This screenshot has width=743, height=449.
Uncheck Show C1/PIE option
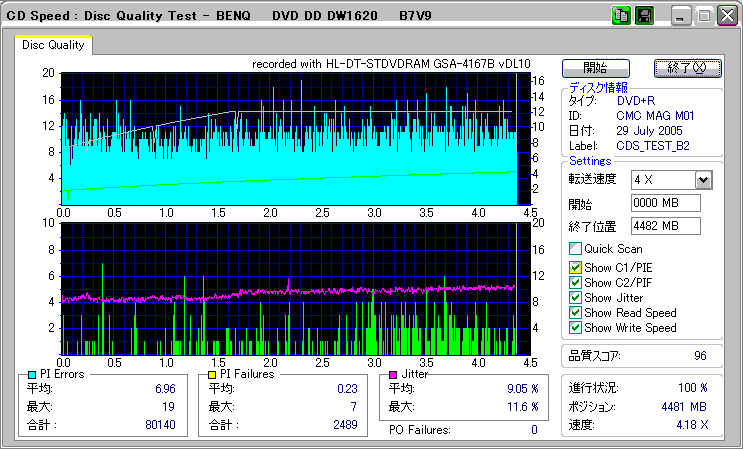[x=575, y=267]
